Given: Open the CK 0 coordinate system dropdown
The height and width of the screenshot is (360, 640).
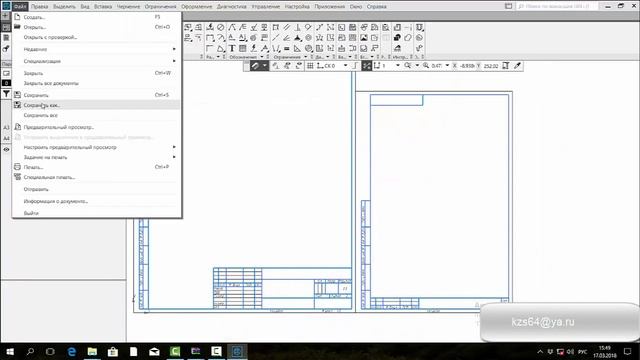Looking at the screenshot, I should coord(345,66).
